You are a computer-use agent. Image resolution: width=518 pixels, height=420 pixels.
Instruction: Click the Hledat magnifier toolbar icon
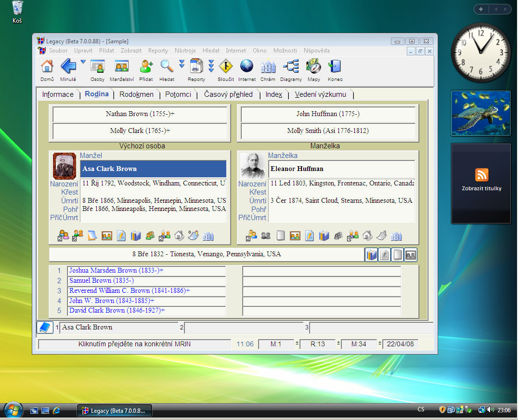pyautogui.click(x=167, y=66)
